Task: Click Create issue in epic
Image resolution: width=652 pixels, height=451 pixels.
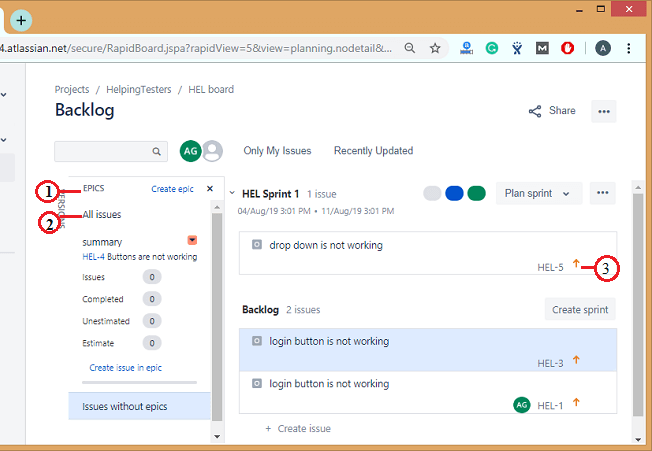Action: coord(126,368)
